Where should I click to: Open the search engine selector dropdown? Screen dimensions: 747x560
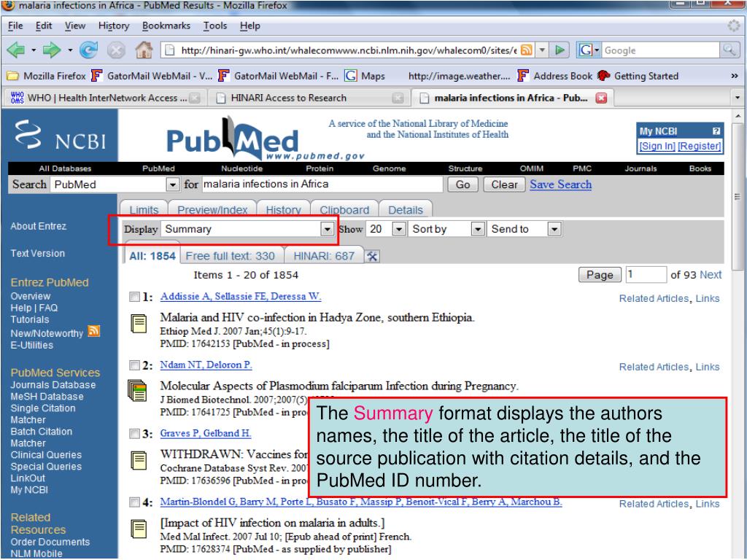coord(589,50)
